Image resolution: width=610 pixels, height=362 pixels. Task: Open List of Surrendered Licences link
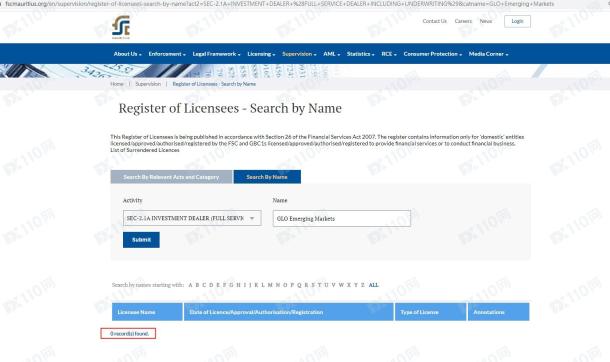145,150
